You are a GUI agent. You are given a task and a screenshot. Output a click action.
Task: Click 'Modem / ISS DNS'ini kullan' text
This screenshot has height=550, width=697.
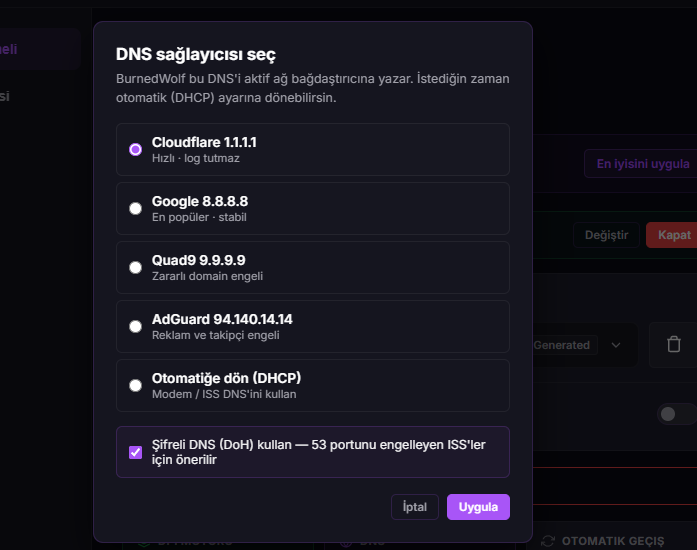pos(224,394)
